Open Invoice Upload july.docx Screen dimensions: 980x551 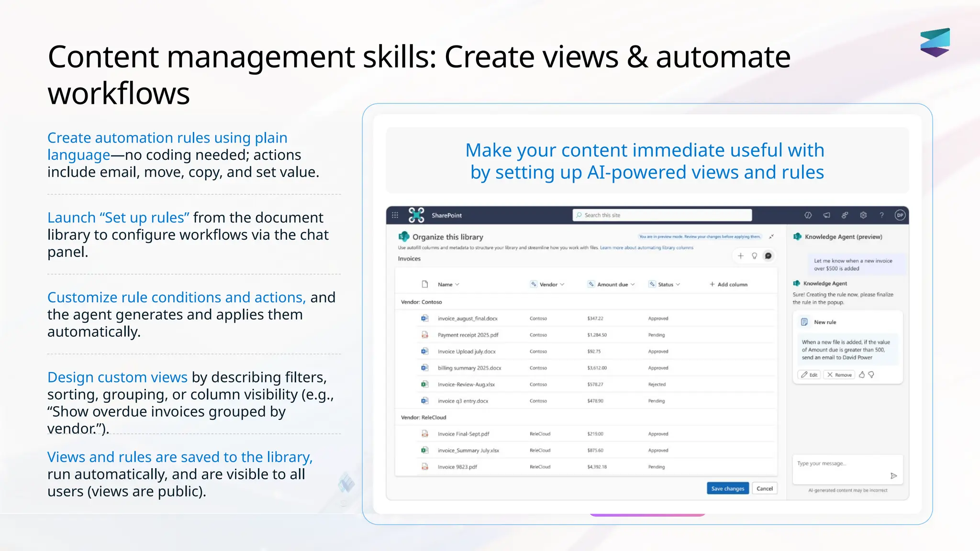coord(467,351)
